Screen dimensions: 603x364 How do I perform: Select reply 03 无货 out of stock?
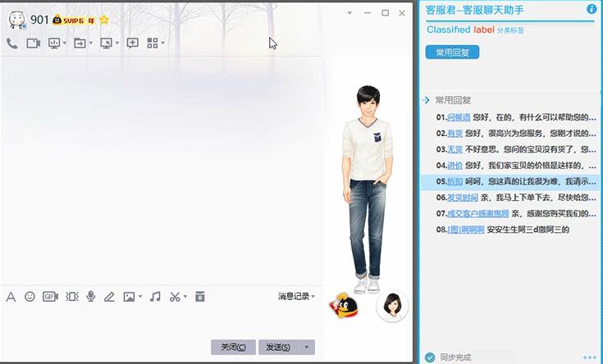[x=516, y=149]
